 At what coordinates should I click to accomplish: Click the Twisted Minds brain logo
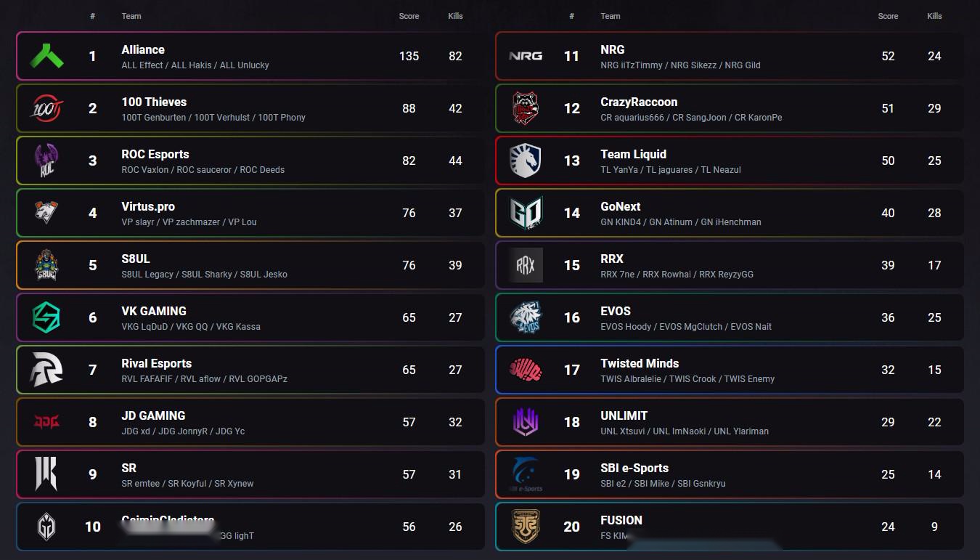tap(526, 370)
